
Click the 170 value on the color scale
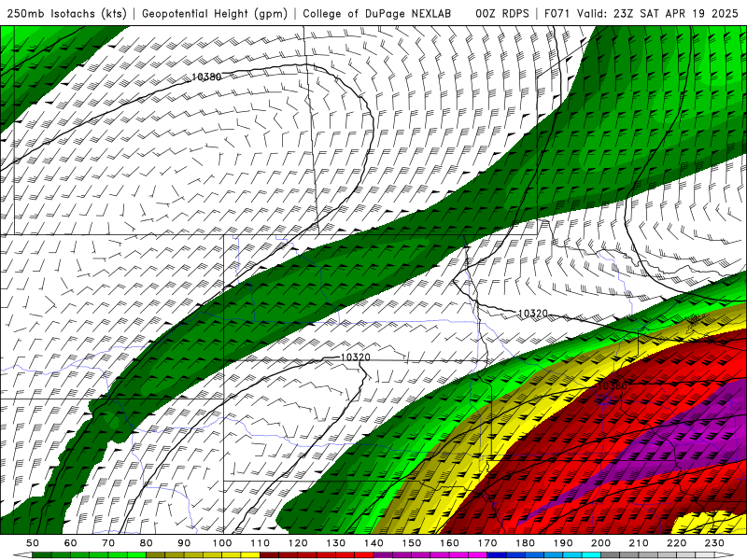coord(486,543)
